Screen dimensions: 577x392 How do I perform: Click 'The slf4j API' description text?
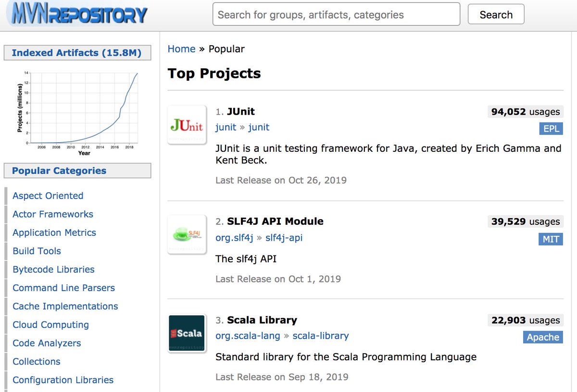pyautogui.click(x=246, y=259)
